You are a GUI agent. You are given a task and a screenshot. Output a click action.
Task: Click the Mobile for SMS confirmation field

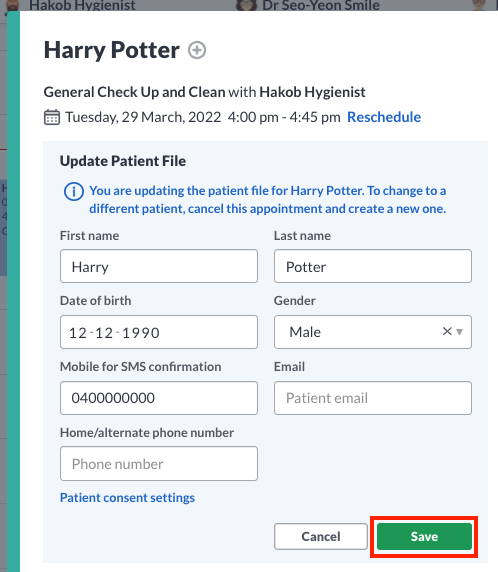[159, 398]
